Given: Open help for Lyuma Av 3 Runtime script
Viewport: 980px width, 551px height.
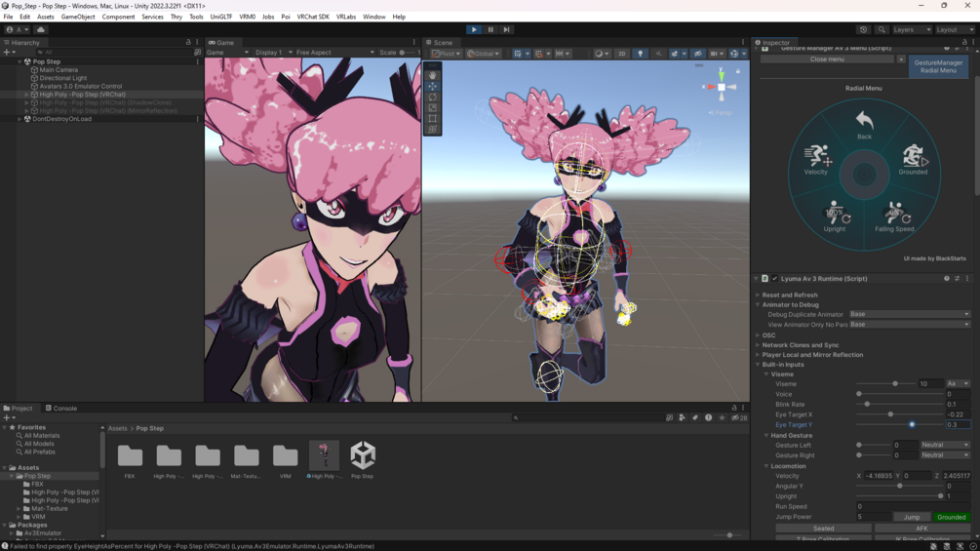Looking at the screenshot, I should tap(946, 279).
